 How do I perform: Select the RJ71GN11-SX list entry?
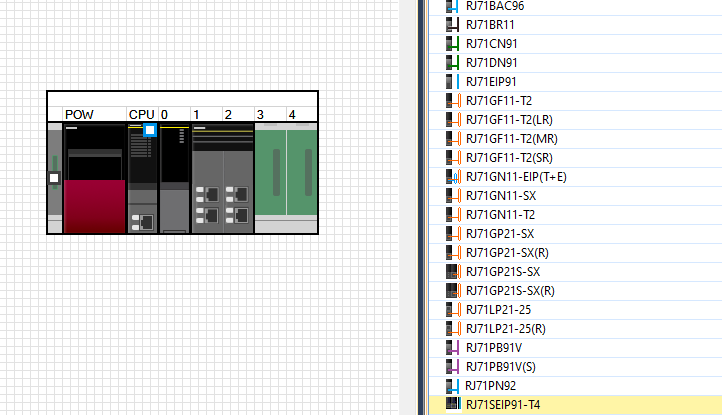(x=501, y=196)
